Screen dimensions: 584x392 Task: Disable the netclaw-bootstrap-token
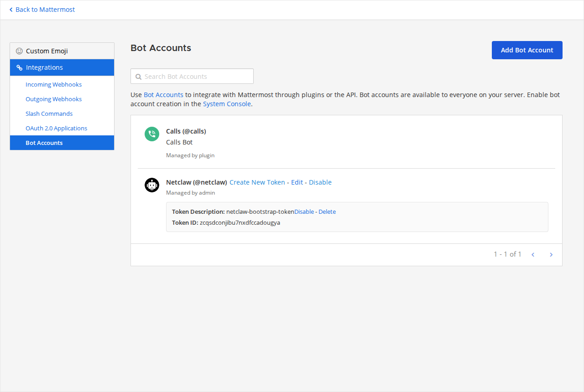304,211
